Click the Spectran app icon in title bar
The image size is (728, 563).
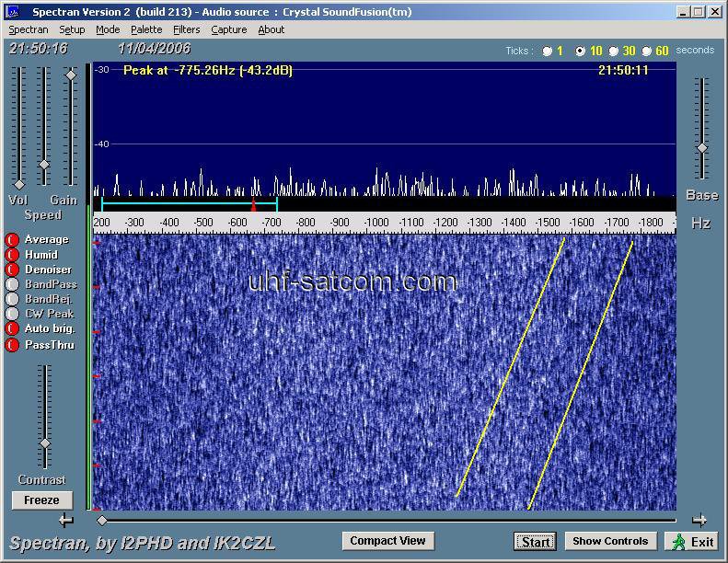coord(13,12)
